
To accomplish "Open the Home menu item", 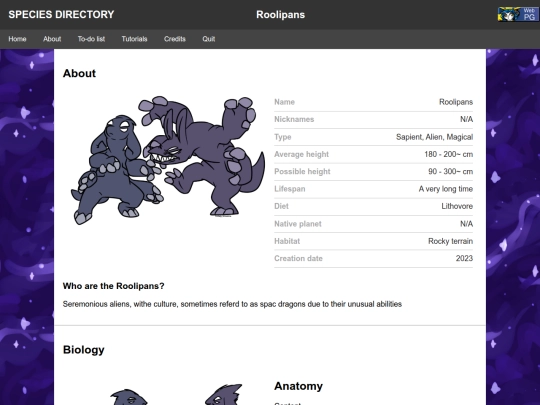I will [x=17, y=39].
